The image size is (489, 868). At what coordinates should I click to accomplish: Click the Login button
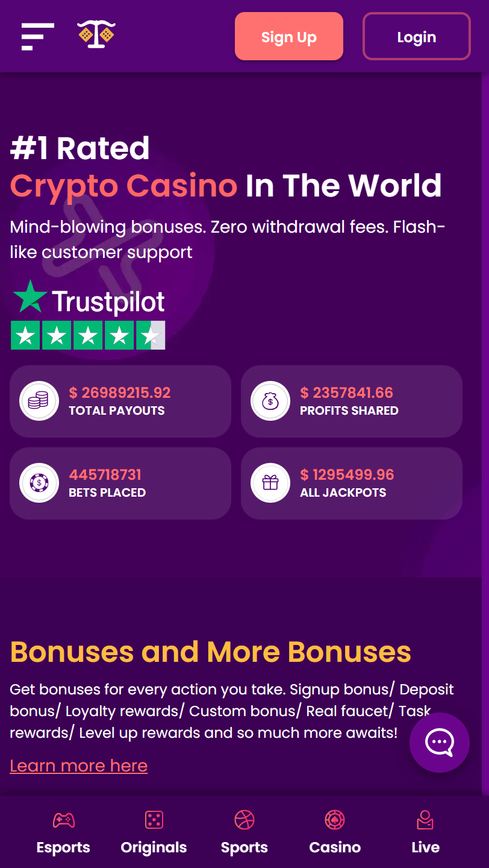point(416,36)
